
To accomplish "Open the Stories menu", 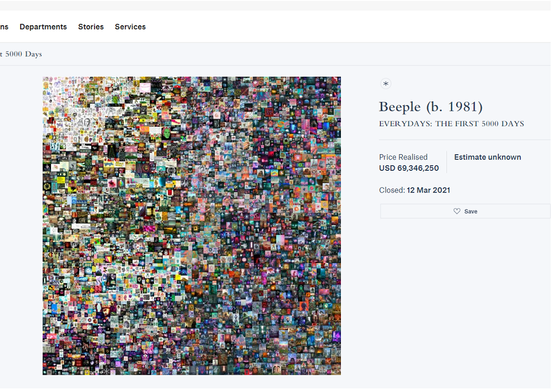I will 91,27.
